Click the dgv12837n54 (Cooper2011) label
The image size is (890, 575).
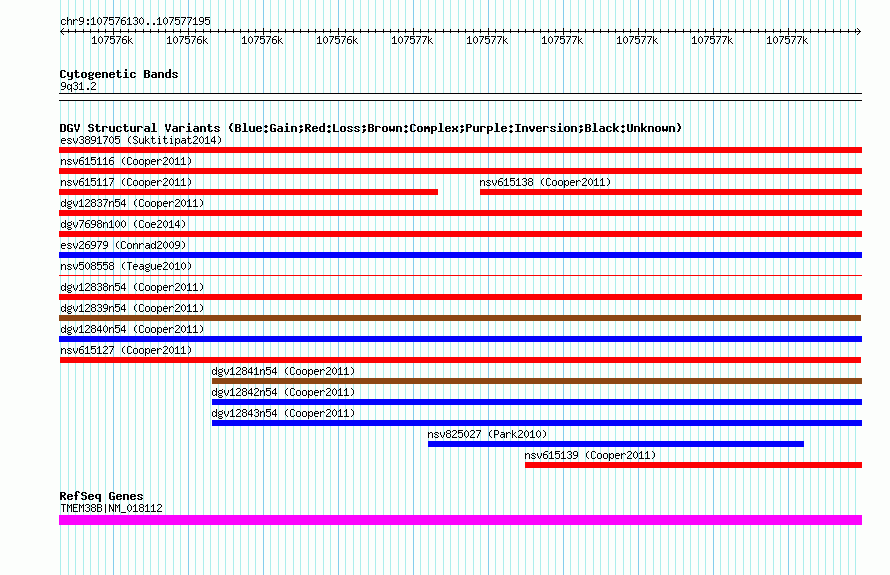[x=132, y=203]
